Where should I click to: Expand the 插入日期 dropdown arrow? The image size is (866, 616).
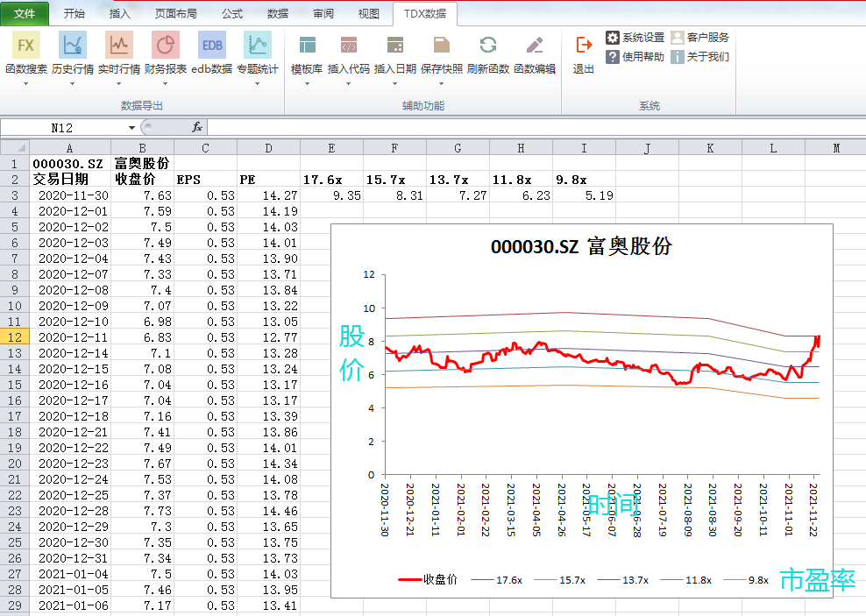pos(395,84)
